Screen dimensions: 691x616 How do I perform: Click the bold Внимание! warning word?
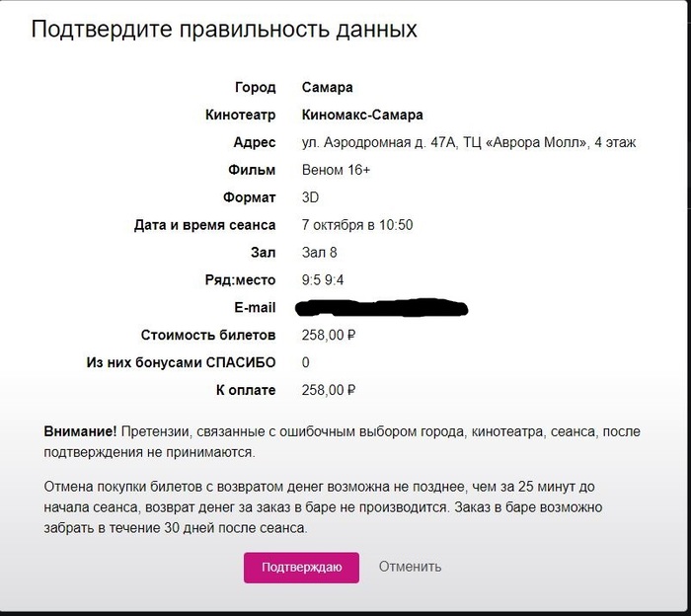tap(81, 432)
